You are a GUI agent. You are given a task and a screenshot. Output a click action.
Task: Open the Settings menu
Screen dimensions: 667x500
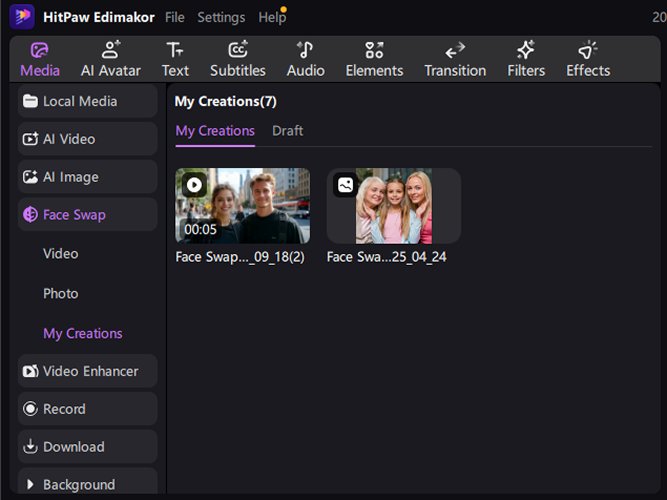point(221,17)
